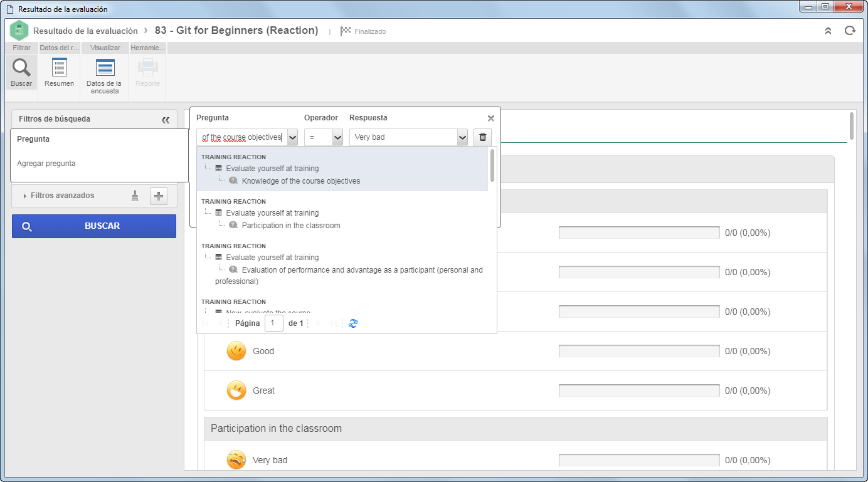Click the main content vertical scrollbar
The image size is (868, 482).
click(851, 126)
